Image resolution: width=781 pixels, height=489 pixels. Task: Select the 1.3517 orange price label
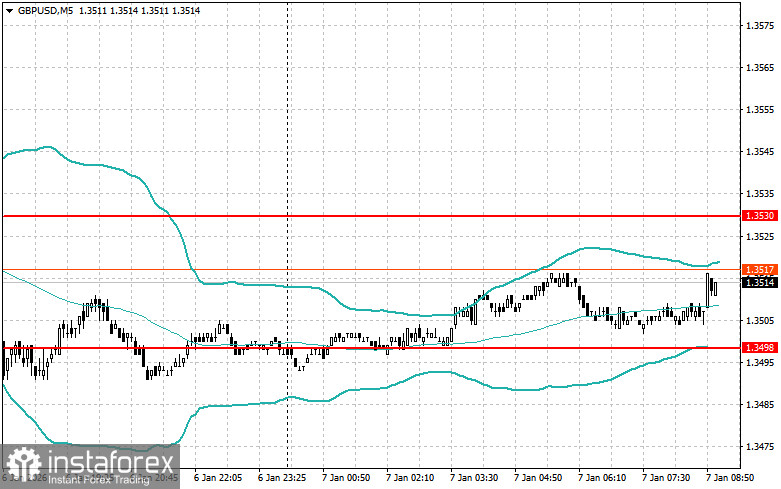760,269
